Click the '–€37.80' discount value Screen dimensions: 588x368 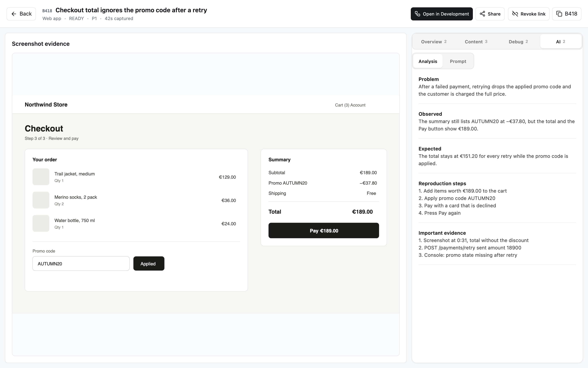368,183
